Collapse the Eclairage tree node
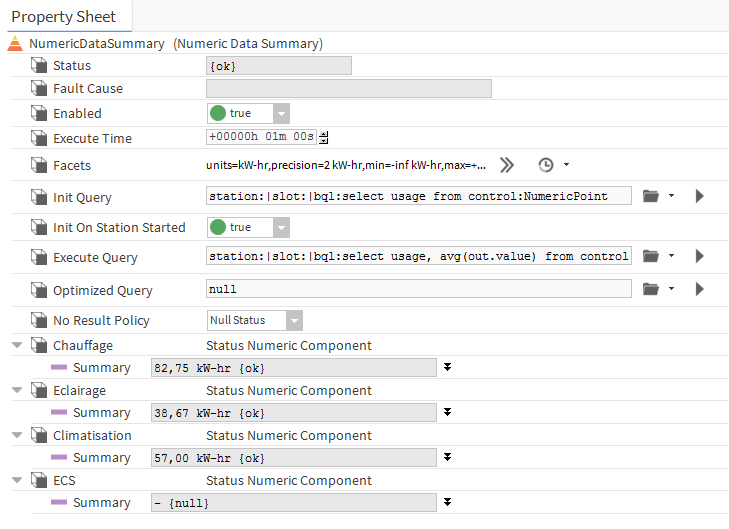Viewport: 729px width, 529px height. point(16,391)
